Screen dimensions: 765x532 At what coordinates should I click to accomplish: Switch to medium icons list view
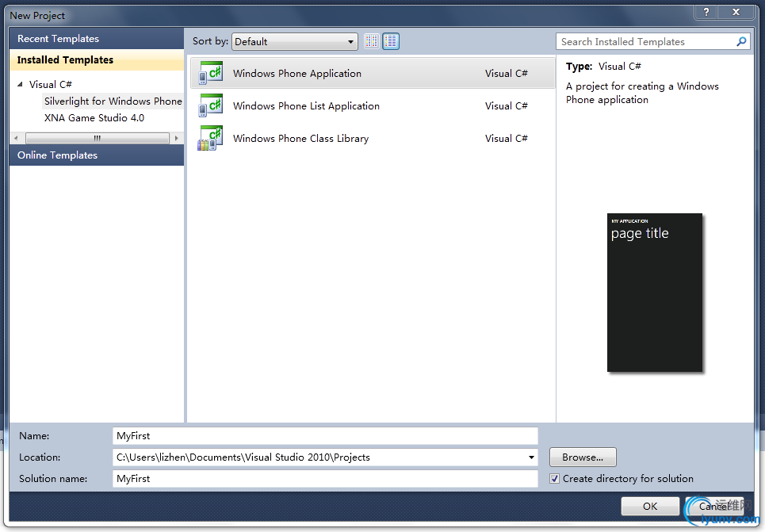391,41
